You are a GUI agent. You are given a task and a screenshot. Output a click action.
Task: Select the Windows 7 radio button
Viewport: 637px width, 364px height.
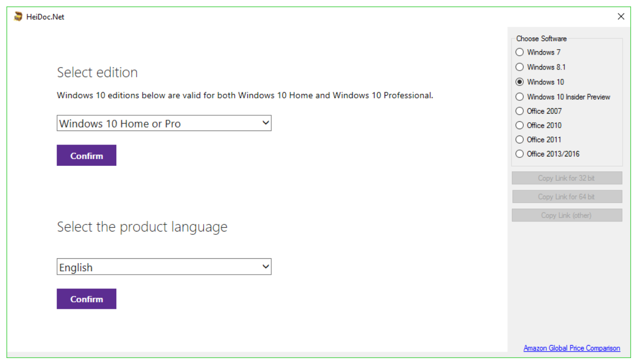click(520, 52)
